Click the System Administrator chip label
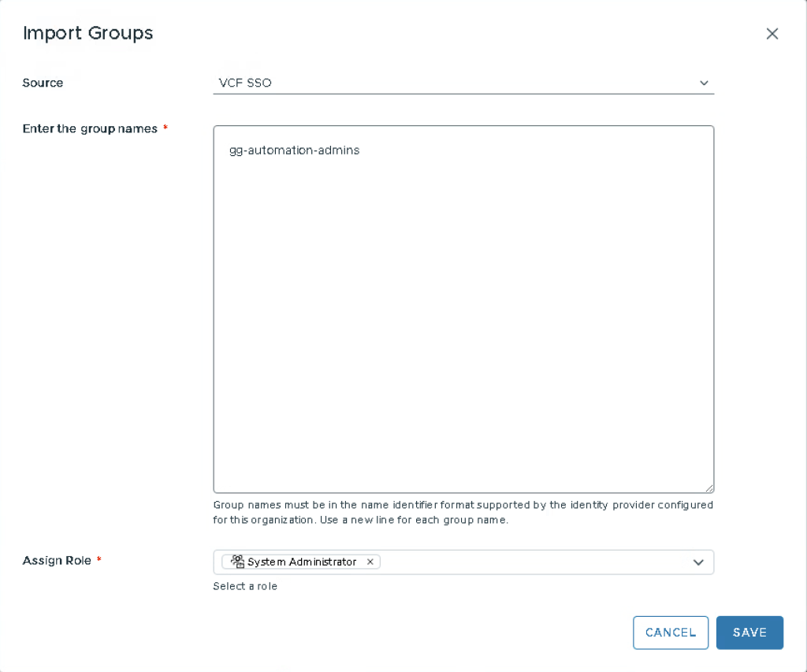 (302, 562)
